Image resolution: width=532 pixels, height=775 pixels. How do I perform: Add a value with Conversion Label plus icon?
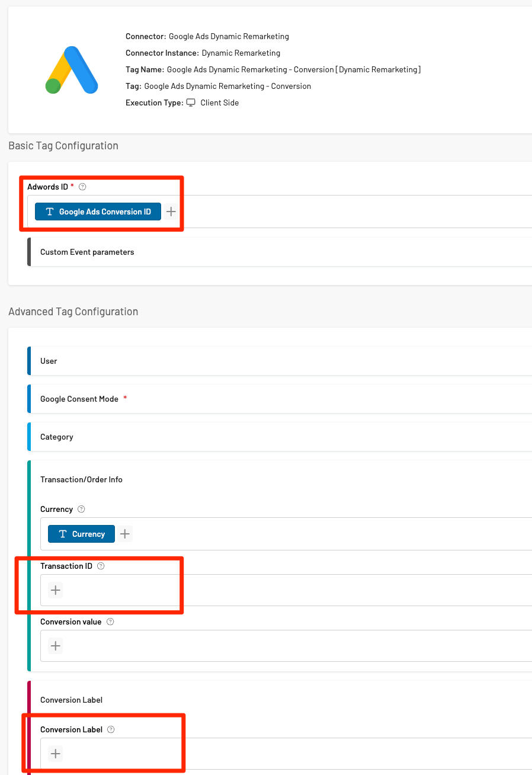pos(56,754)
